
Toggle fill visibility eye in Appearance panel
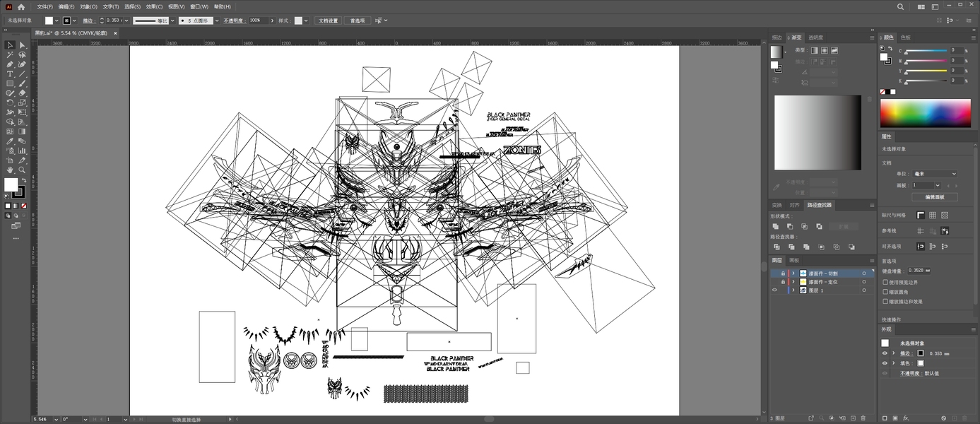(x=885, y=363)
